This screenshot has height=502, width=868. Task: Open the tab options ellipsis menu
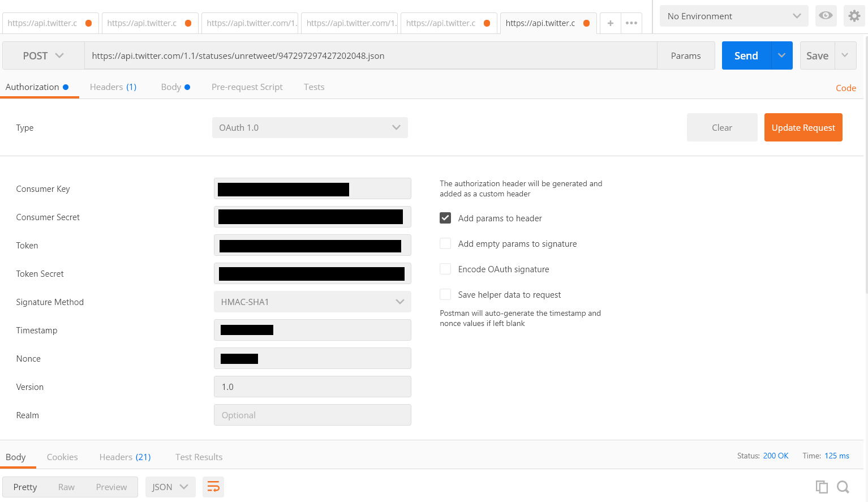tap(631, 23)
